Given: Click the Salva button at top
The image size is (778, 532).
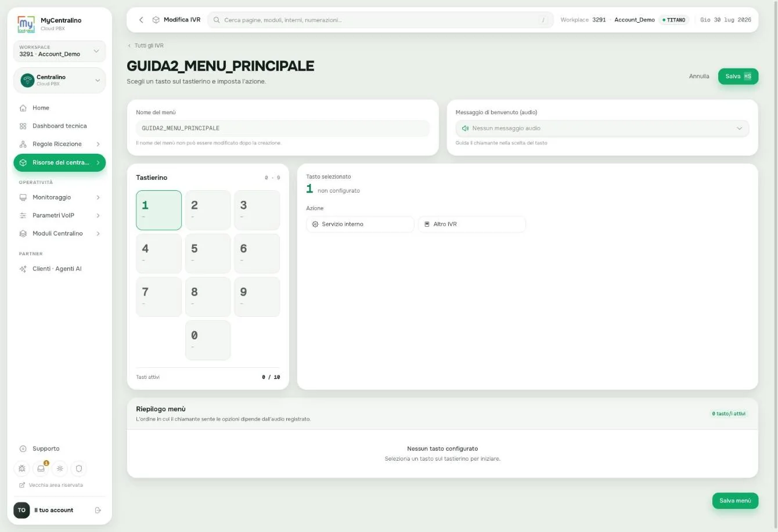Looking at the screenshot, I should 738,76.
